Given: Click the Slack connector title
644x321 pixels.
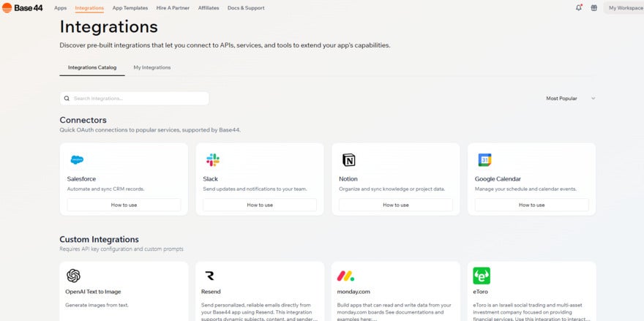Looking at the screenshot, I should pyautogui.click(x=210, y=179).
